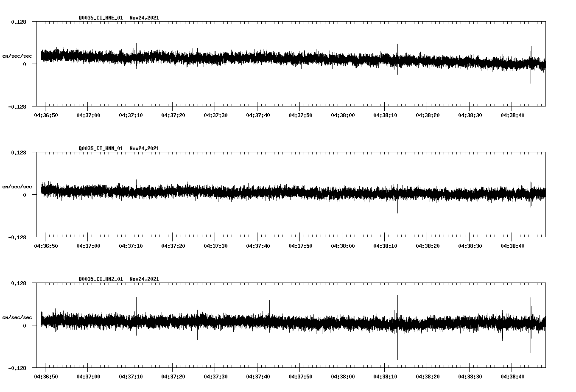The width and height of the screenshot is (576, 392).
Task: Click the zero label of HNE plot
Action: coord(25,64)
